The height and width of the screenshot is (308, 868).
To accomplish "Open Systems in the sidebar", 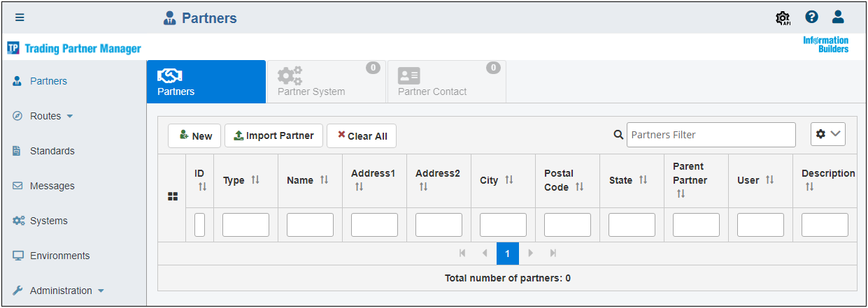I will [x=49, y=221].
